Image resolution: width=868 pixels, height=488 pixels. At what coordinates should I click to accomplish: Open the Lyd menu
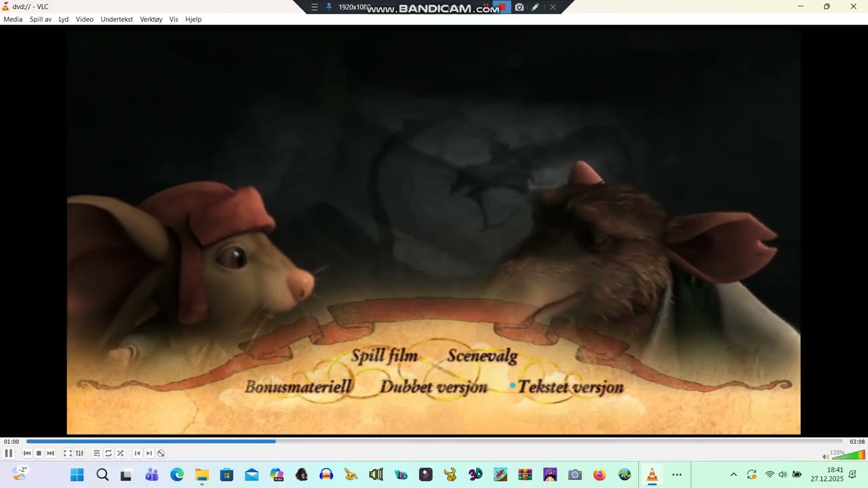coord(64,19)
